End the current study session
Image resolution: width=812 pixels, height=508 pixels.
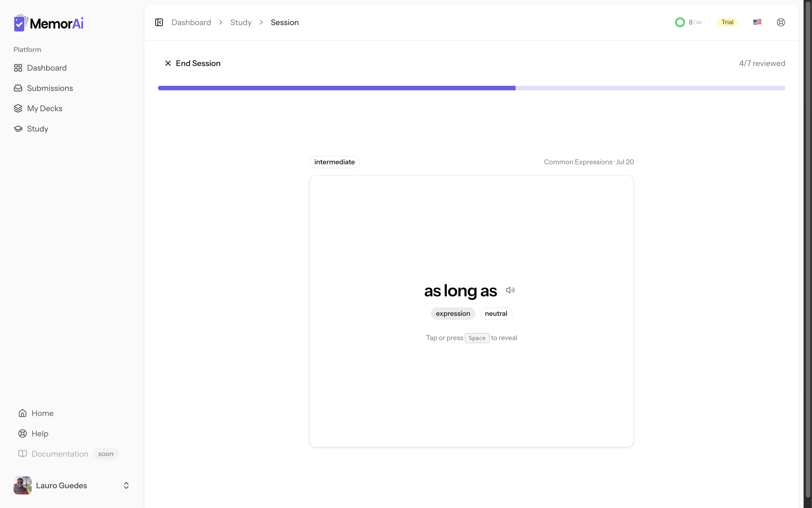point(193,63)
